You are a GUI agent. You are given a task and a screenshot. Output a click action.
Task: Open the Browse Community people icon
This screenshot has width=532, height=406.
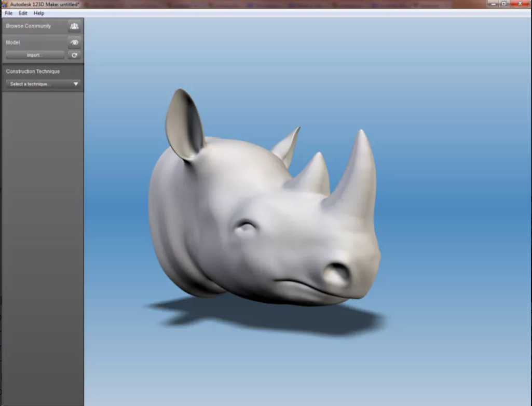pyautogui.click(x=74, y=26)
